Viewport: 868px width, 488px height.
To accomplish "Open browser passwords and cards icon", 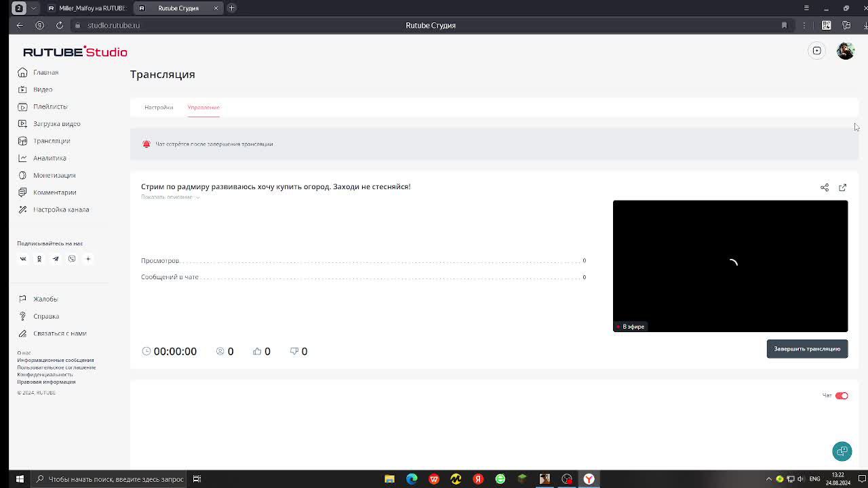I will tap(846, 25).
